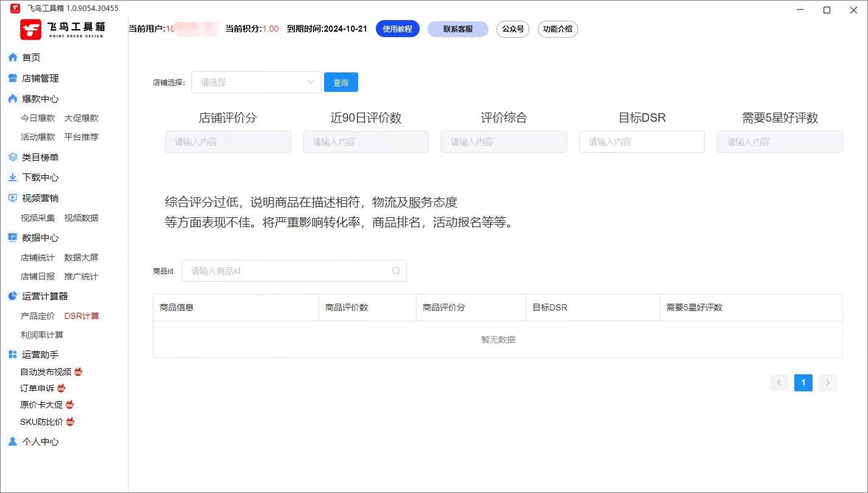Select the 数据大屏 menu item

click(81, 257)
